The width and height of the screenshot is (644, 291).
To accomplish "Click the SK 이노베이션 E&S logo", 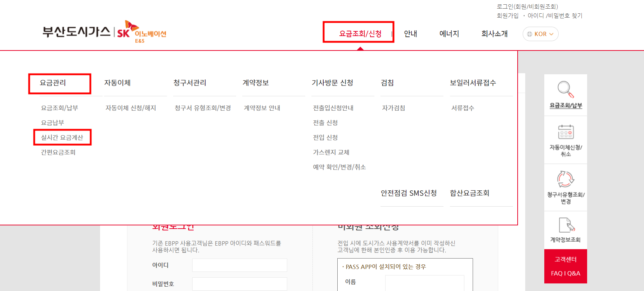I will [x=142, y=32].
